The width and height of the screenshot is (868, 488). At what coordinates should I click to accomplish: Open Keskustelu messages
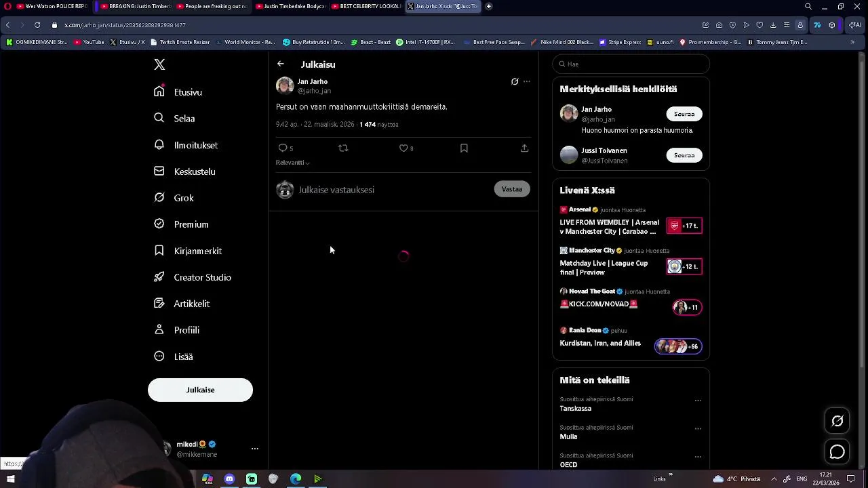point(184,171)
